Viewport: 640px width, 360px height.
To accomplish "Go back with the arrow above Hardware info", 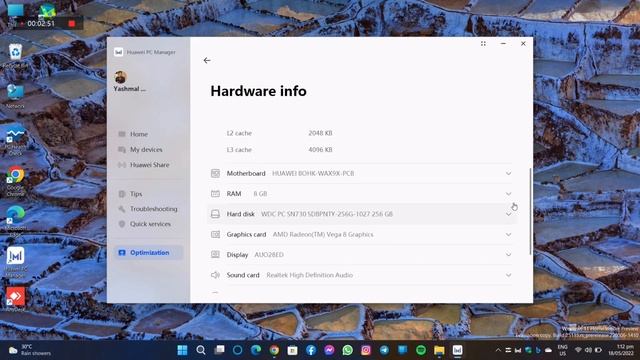I will 207,60.
